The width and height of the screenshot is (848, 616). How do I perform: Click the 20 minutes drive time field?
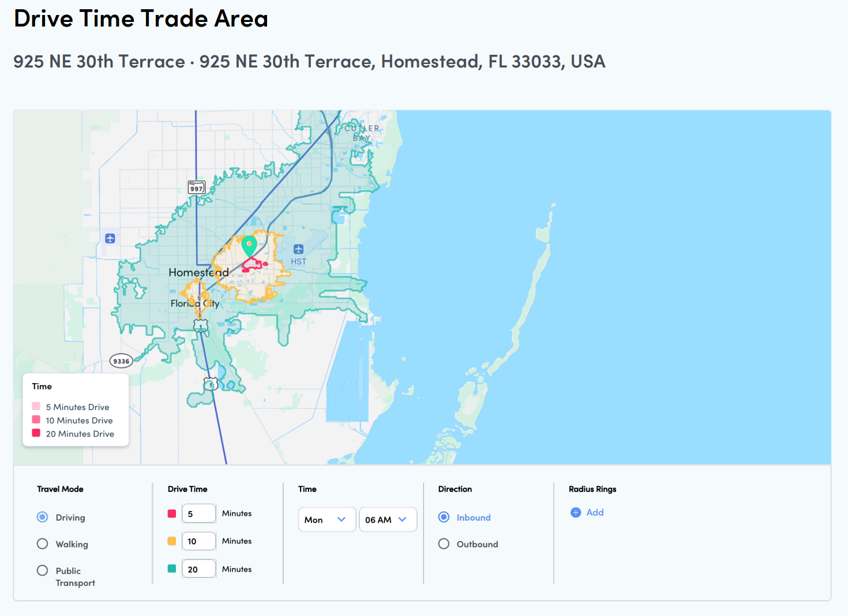199,569
